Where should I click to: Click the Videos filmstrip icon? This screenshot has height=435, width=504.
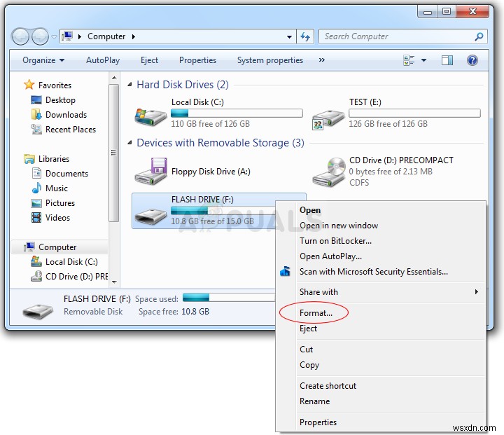click(36, 217)
